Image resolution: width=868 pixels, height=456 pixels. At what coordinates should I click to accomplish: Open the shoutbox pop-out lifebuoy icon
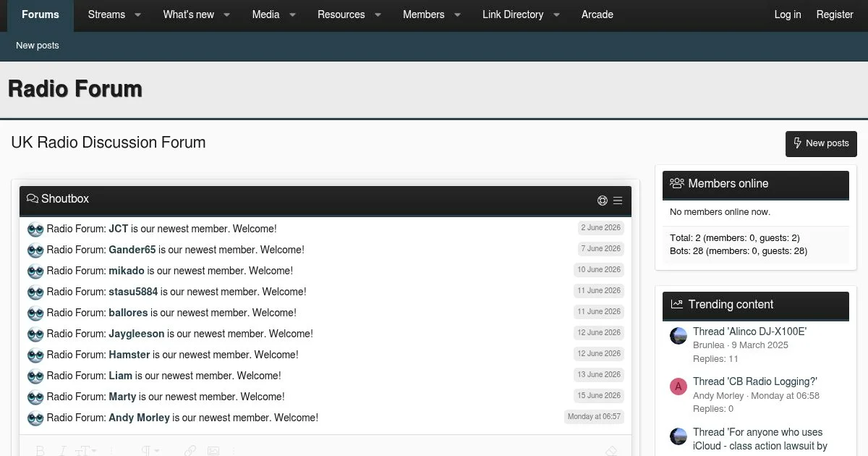click(603, 200)
